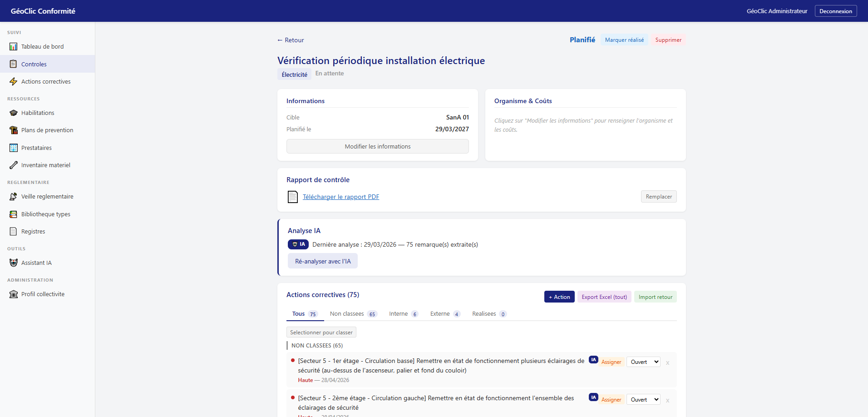Click the Plans de prevention icon
This screenshot has height=417, width=868.
14,130
